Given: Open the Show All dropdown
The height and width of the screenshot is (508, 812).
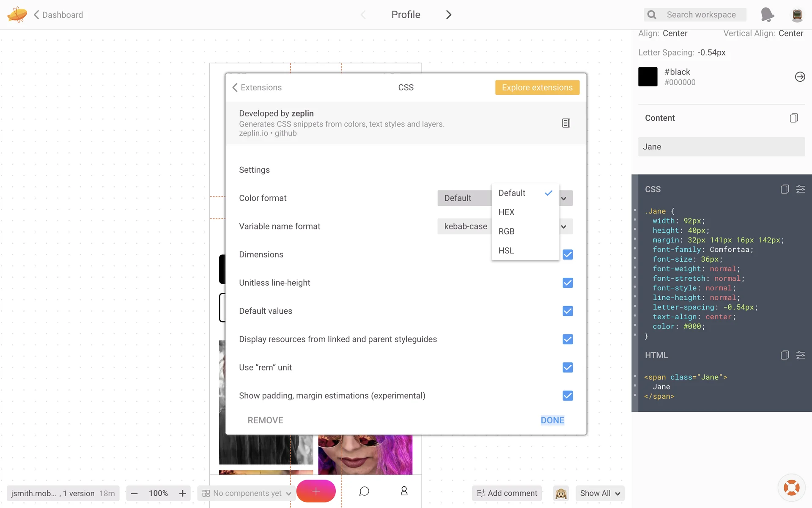Looking at the screenshot, I should click(600, 493).
